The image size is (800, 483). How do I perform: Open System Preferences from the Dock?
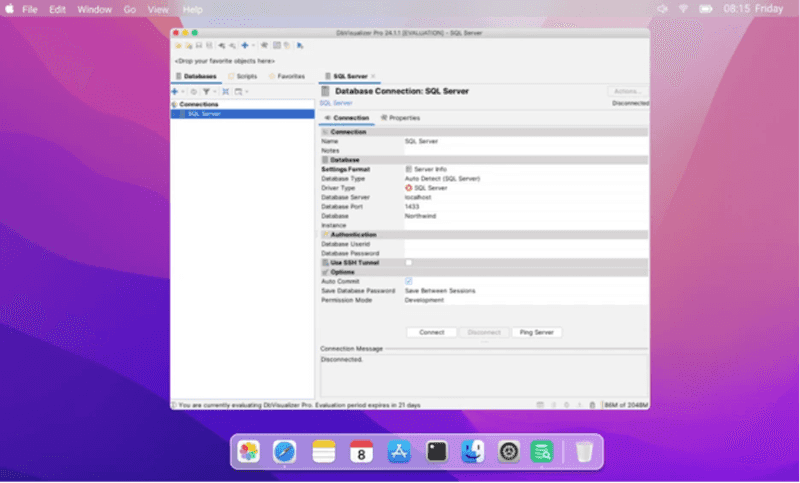[509, 452]
